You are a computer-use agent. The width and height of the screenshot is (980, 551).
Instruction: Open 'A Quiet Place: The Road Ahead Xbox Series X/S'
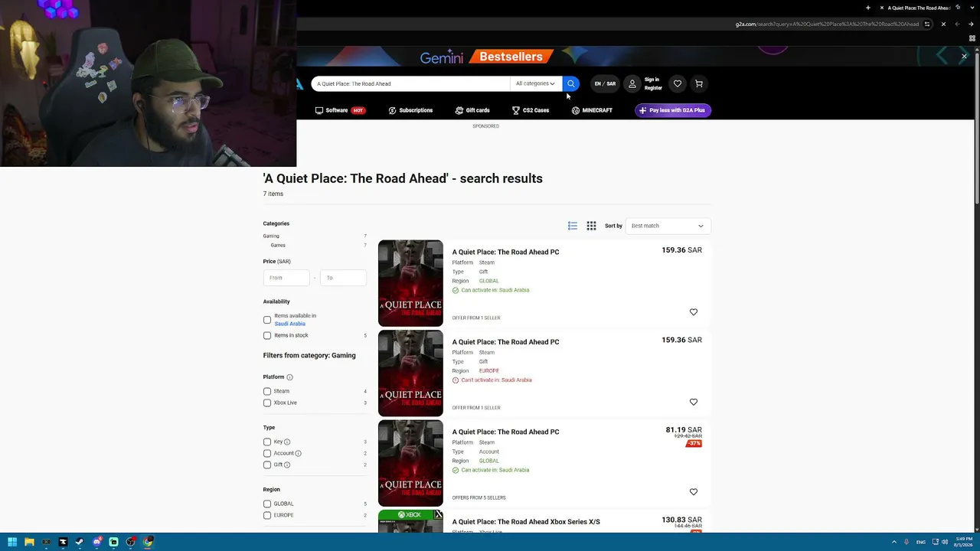point(526,522)
